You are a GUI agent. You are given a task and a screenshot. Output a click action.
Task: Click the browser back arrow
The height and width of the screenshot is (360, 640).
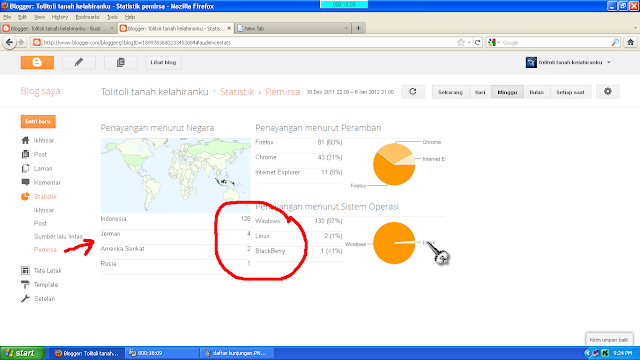click(x=9, y=42)
